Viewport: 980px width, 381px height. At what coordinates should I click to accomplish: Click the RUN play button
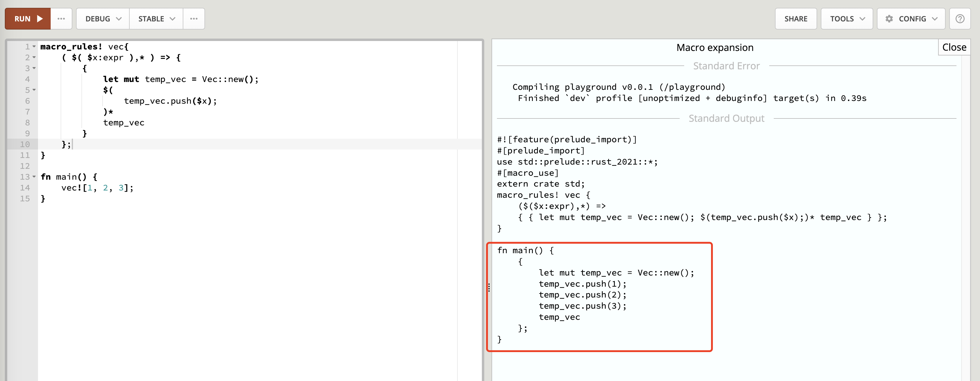point(28,19)
